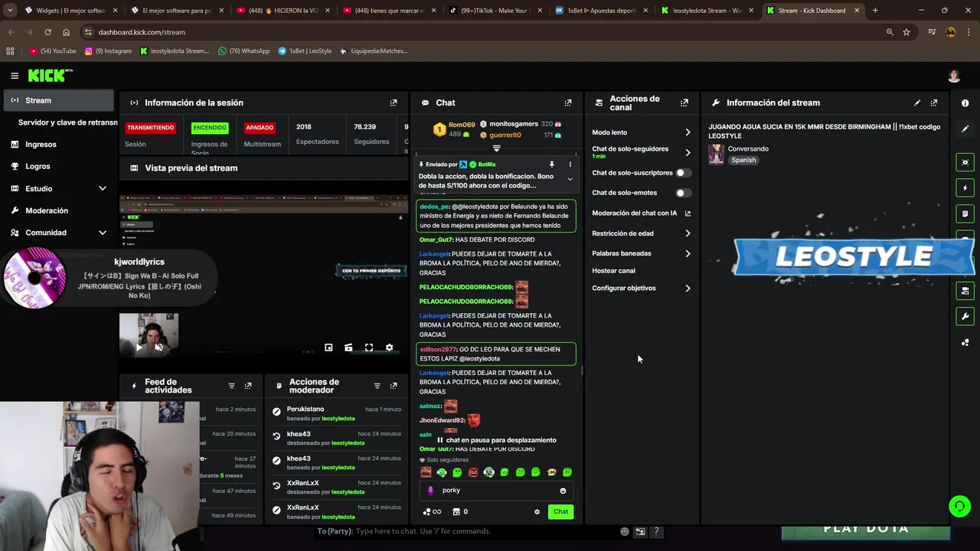Open picture-in-picture on stream preview
The image size is (980, 551).
pyautogui.click(x=328, y=347)
